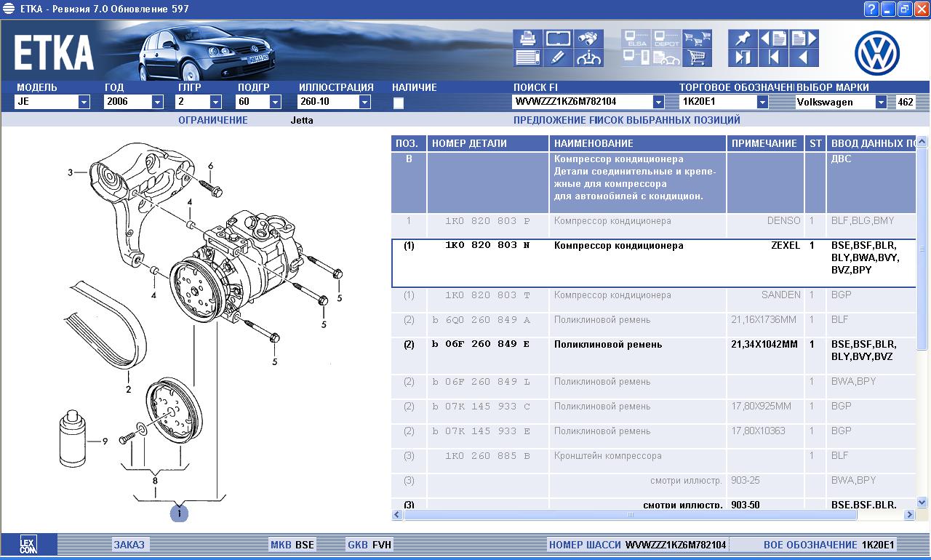Click the plain back arrow icon
This screenshot has width=931, height=560.
click(x=804, y=57)
